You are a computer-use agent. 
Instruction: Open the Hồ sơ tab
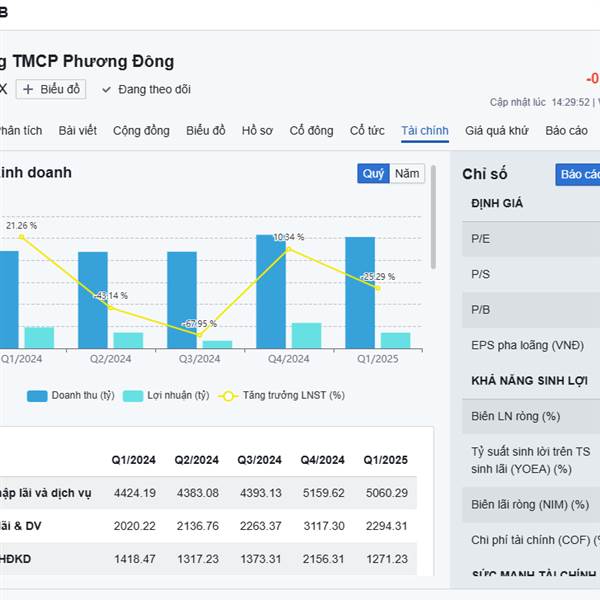257,130
